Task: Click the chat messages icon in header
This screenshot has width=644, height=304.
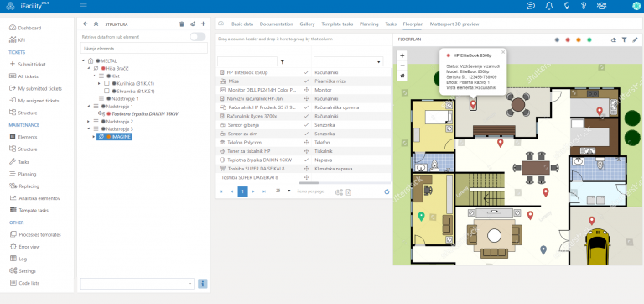Action: click(531, 6)
